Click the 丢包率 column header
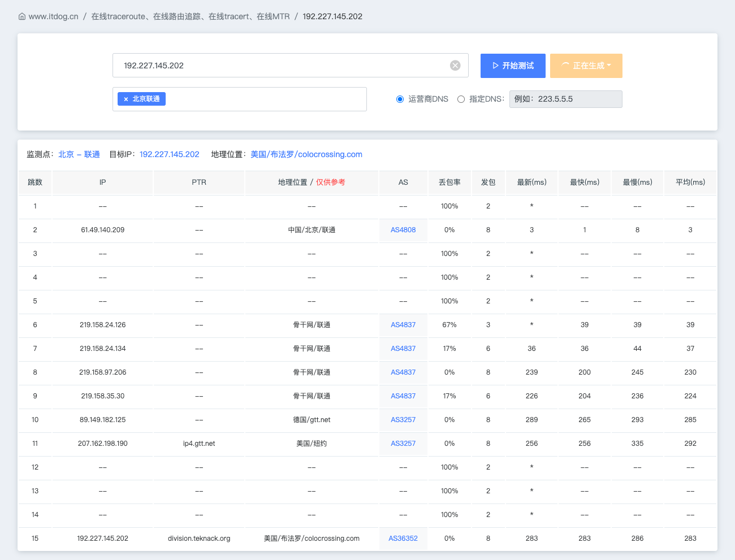735x560 pixels. click(449, 183)
